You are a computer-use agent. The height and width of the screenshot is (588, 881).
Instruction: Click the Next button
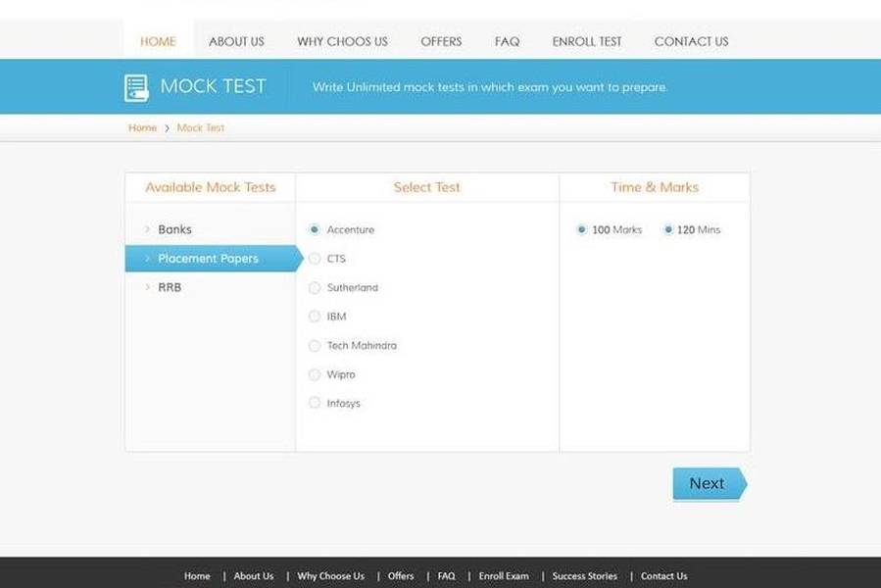(x=708, y=483)
